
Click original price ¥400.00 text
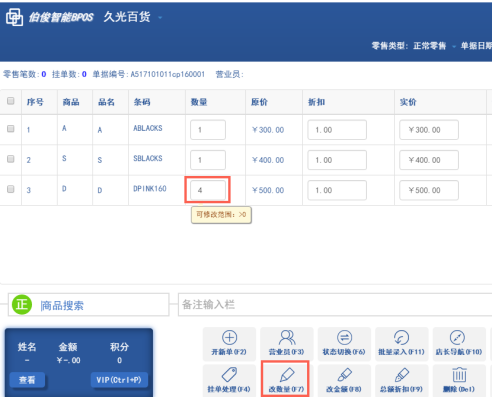pos(268,160)
